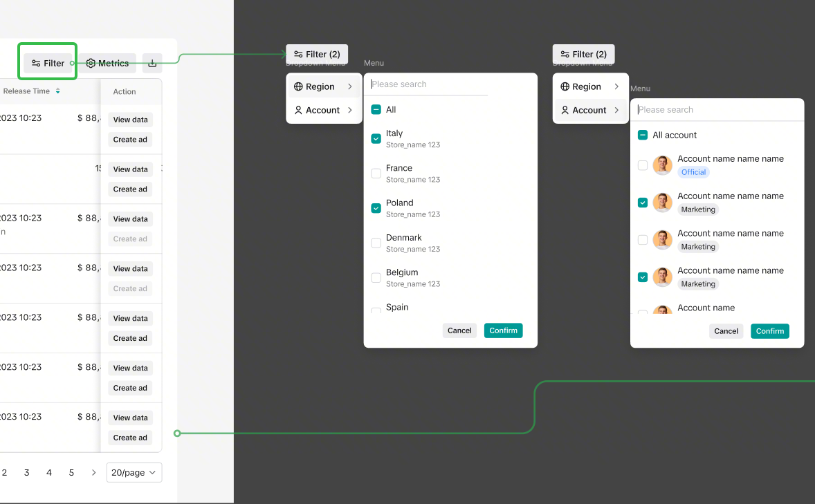Cancel the account filter menu

pyautogui.click(x=726, y=331)
